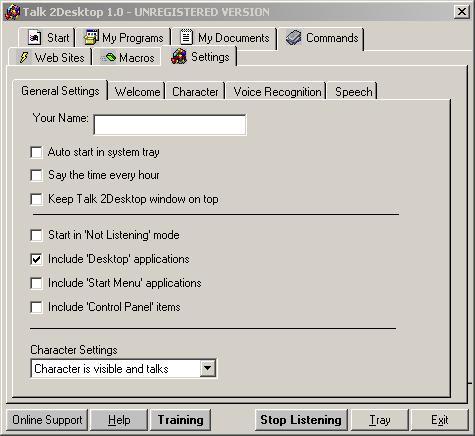Viewport: 475px width, 436px height.
Task: Enable Start in 'Not Listening' mode
Action: [x=36, y=235]
